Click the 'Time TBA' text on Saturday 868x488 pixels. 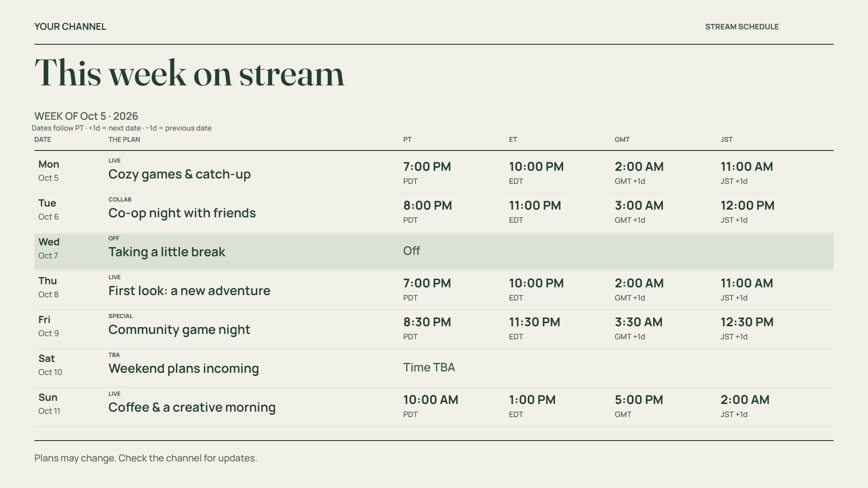pos(429,367)
